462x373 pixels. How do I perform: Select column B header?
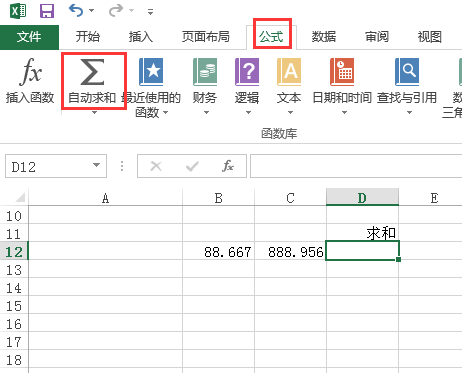pyautogui.click(x=218, y=198)
